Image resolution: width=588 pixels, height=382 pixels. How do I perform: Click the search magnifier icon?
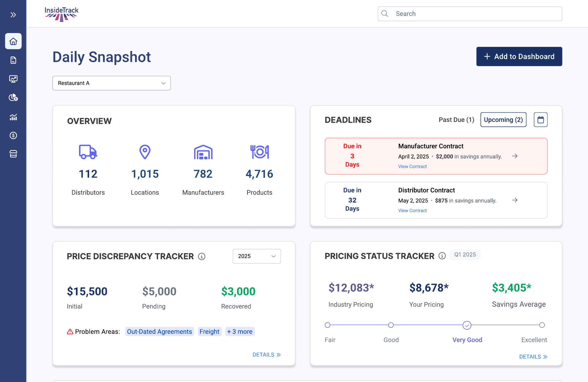pos(385,13)
